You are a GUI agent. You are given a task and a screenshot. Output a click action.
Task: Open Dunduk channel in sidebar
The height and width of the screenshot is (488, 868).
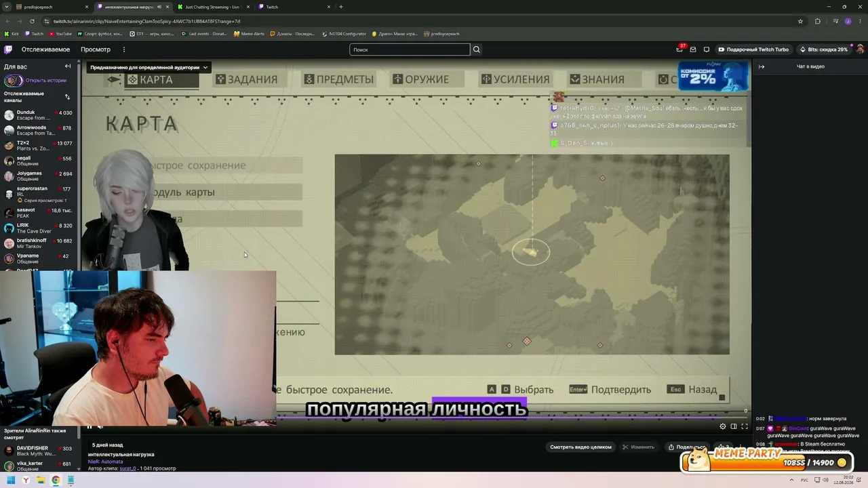click(38, 115)
